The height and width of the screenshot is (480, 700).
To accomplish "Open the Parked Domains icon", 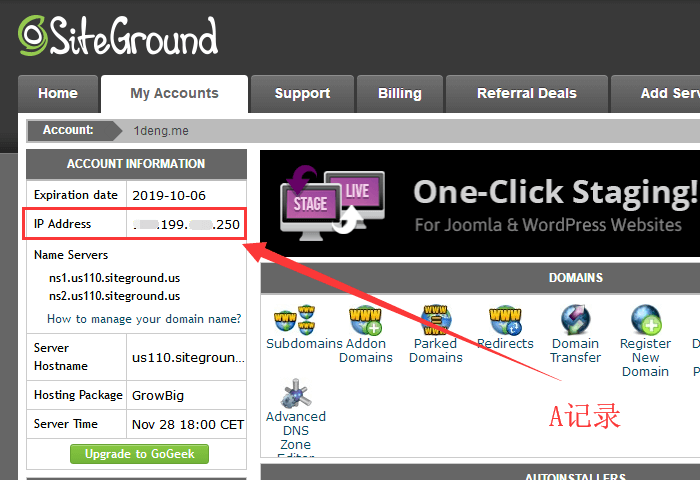I will [x=436, y=320].
